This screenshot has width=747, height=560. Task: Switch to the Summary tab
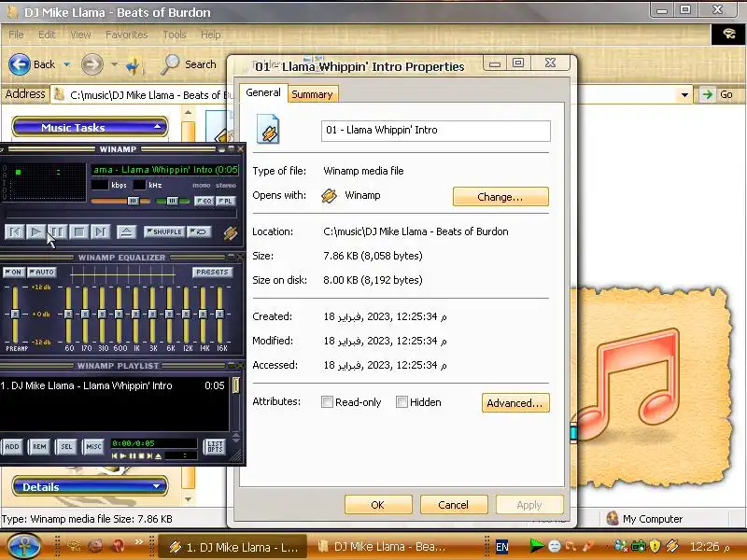tap(312, 94)
